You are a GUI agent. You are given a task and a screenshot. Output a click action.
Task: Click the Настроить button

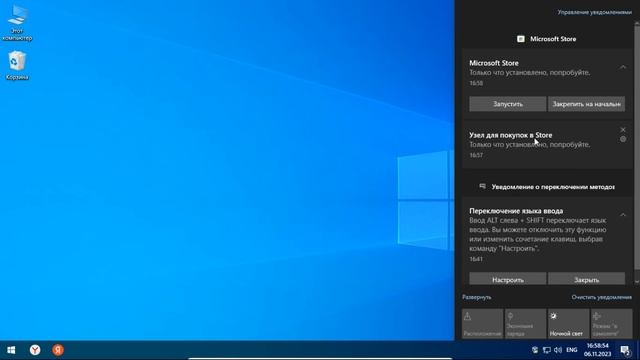click(507, 279)
